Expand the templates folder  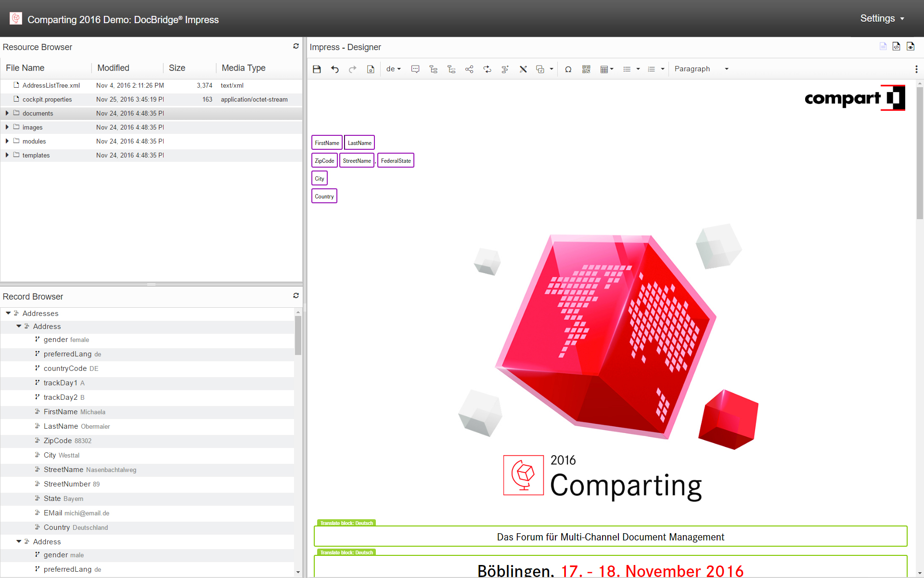point(6,155)
